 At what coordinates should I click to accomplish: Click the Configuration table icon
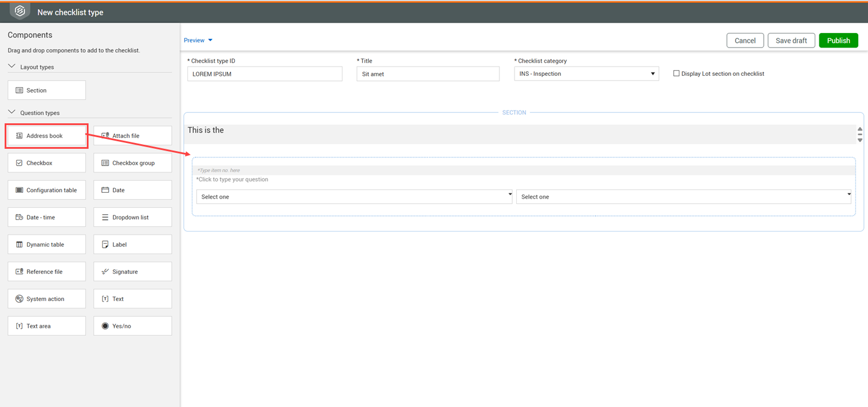19,190
